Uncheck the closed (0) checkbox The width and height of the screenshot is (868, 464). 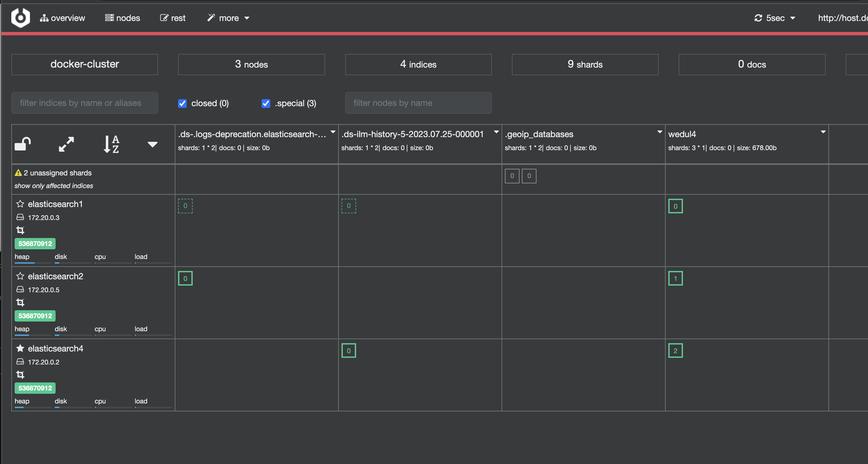point(182,103)
